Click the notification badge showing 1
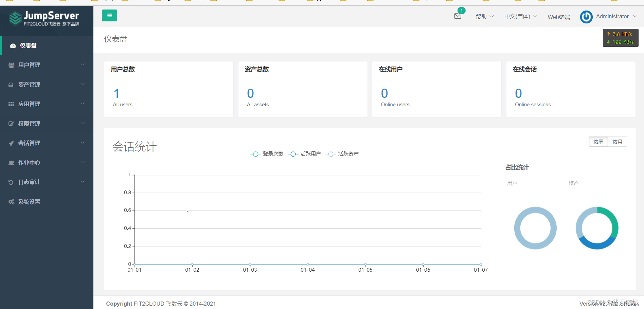This screenshot has width=644, height=309. [x=462, y=11]
